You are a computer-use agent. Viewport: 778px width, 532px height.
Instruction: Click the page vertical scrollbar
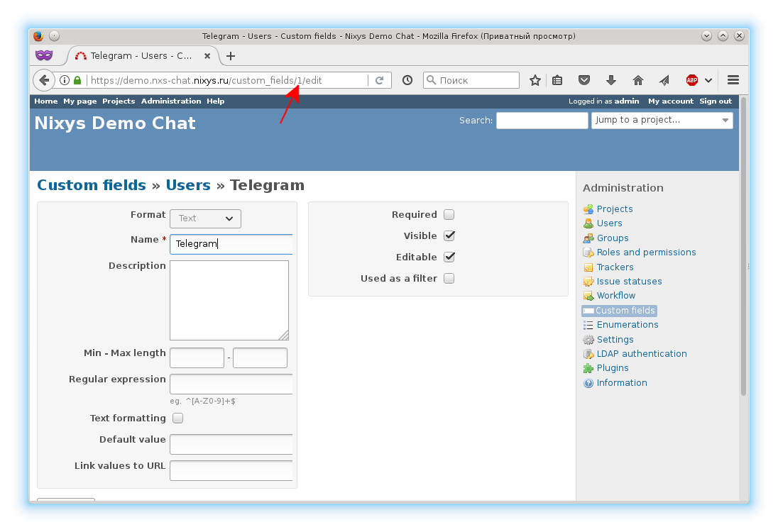click(x=743, y=248)
